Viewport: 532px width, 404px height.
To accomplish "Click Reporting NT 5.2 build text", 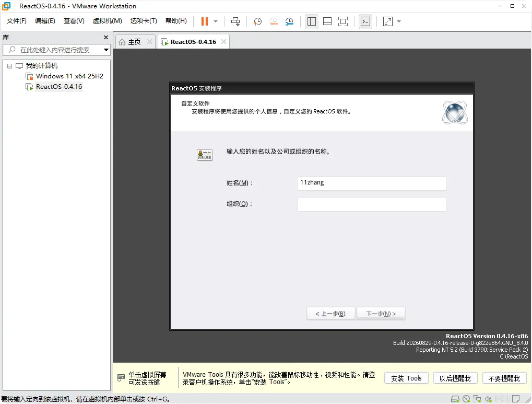I will pos(472,350).
